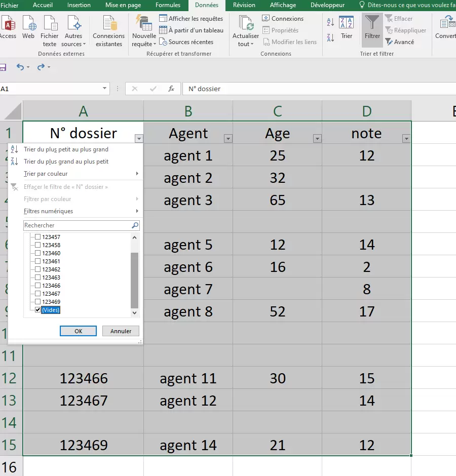Click the filter list scrollbar thumb
The height and width of the screenshot is (476, 456).
click(x=134, y=280)
